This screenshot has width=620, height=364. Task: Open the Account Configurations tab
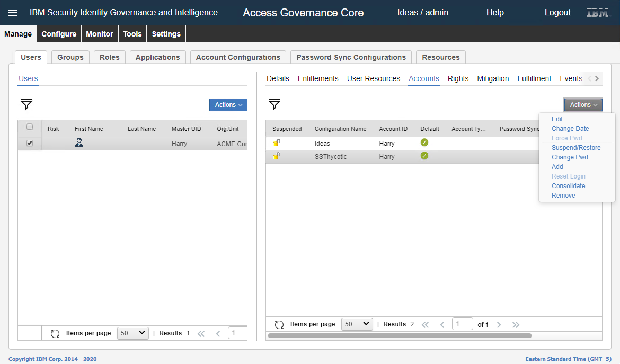click(x=238, y=57)
